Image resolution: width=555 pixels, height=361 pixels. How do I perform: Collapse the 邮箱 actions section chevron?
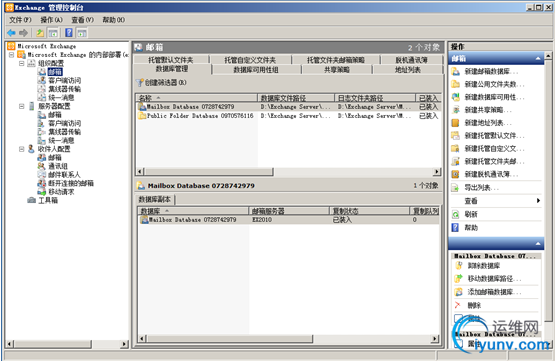click(538, 58)
